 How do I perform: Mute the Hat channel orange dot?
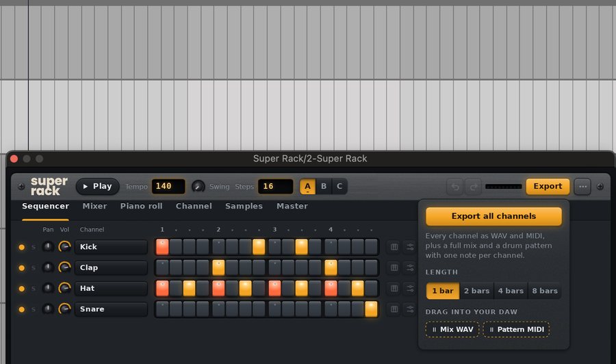[x=22, y=289]
